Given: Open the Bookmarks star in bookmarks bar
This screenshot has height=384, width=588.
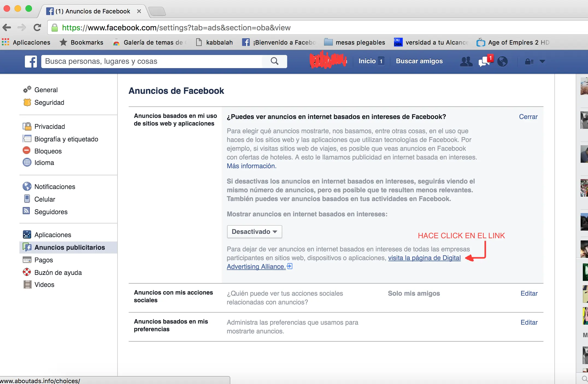Looking at the screenshot, I should [x=81, y=42].
